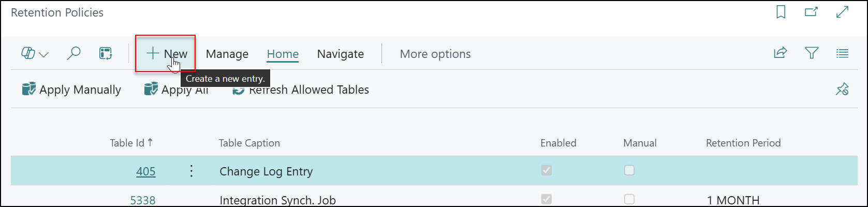868x207 pixels.
Task: Toggle Enabled checkbox for Change Log Entry
Action: (x=547, y=170)
